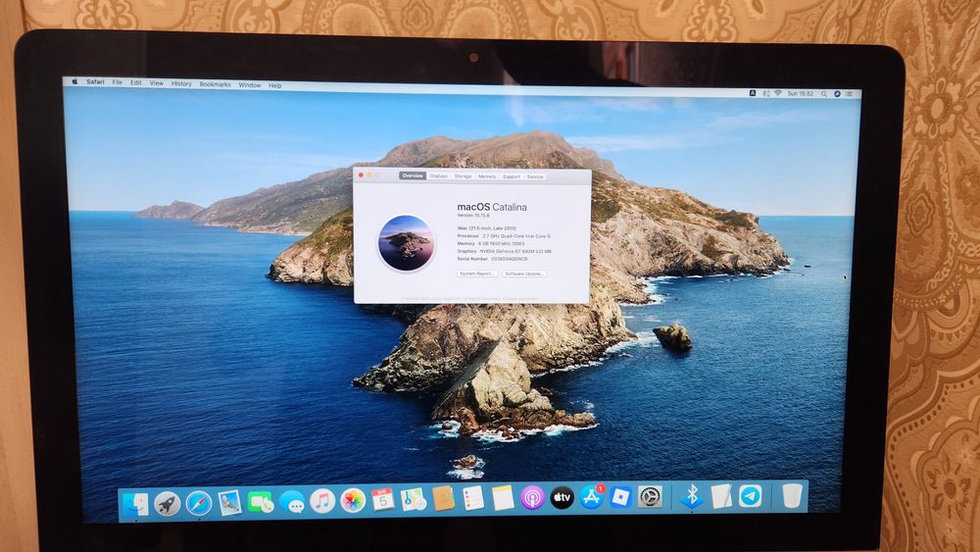Image resolution: width=980 pixels, height=552 pixels.
Task: Click Wi-Fi status icon in menu bar
Action: pyautogui.click(x=778, y=93)
